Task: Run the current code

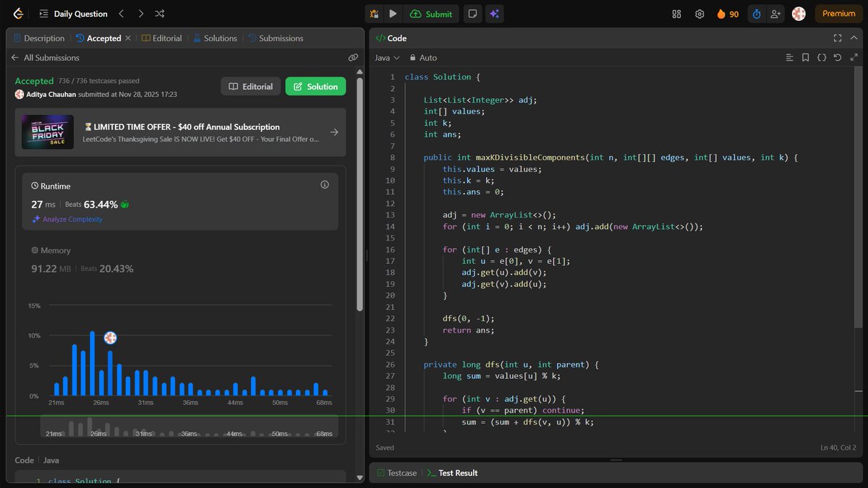Action: click(391, 13)
